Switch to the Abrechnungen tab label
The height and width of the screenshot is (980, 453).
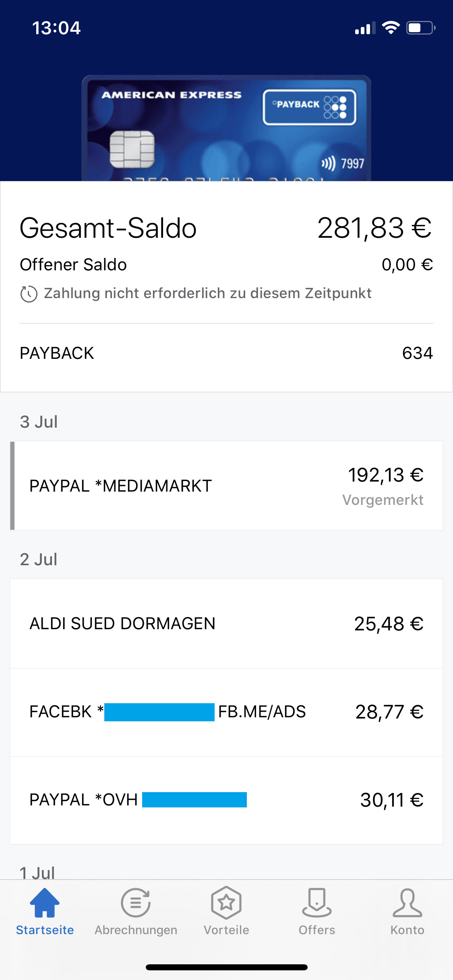(x=136, y=930)
